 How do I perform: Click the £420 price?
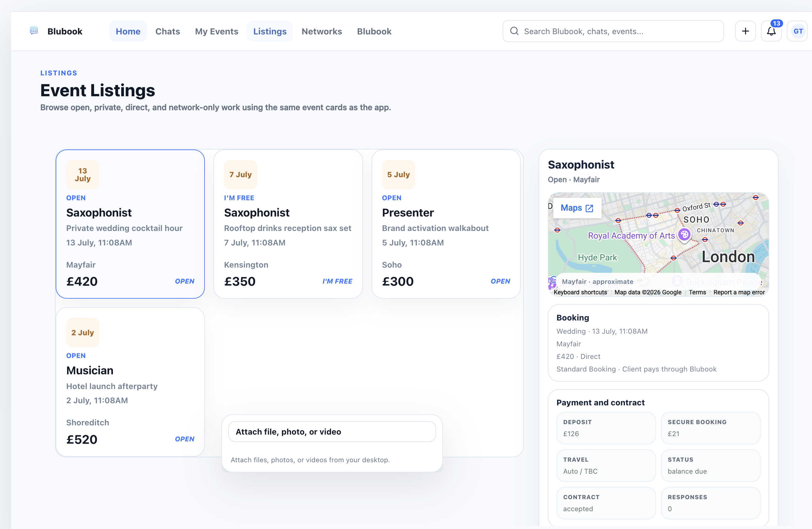[82, 281]
